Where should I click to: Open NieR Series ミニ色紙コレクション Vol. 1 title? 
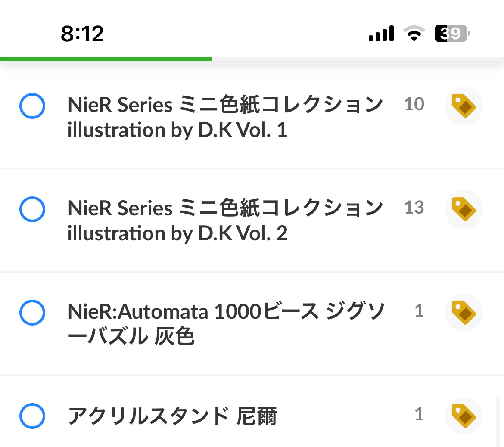point(225,117)
